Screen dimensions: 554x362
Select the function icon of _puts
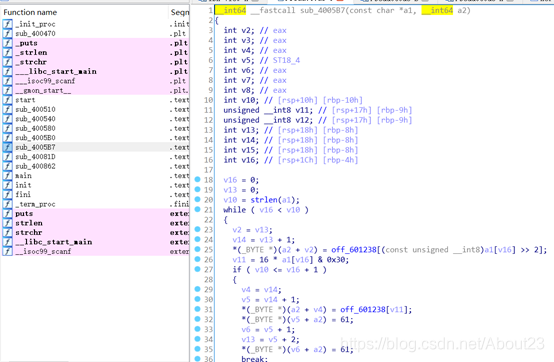7,43
